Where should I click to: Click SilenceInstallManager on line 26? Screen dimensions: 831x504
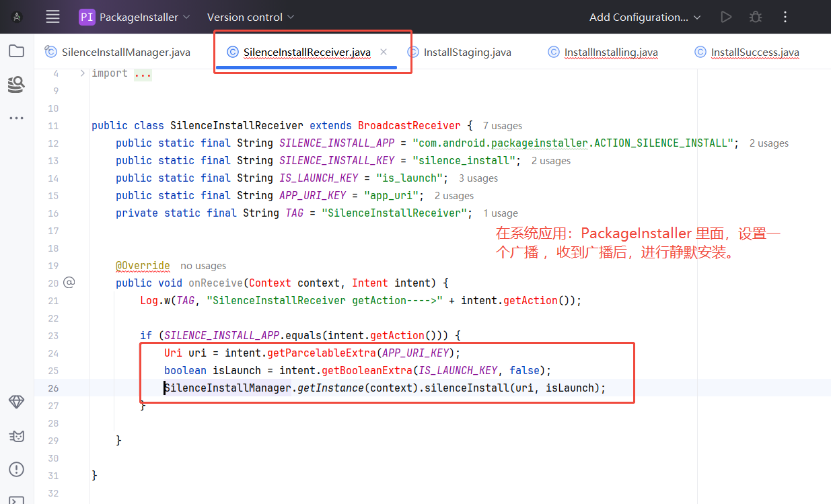[x=228, y=388]
